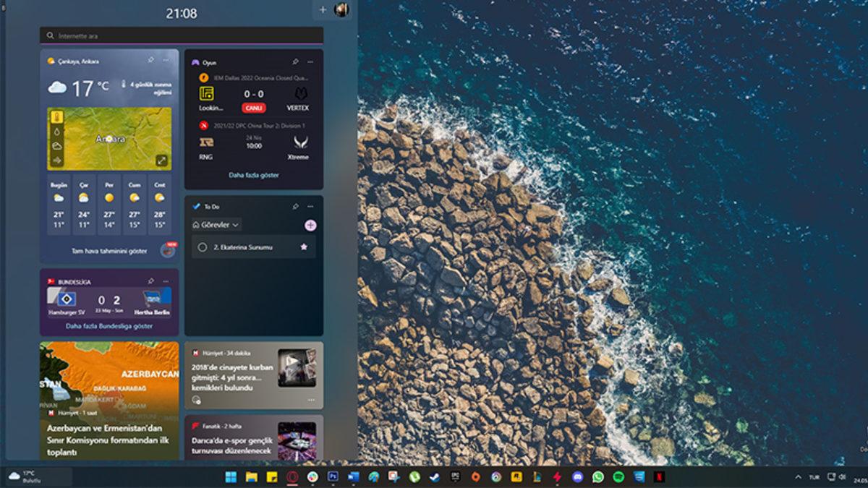
Task: Launch WhatsApp from the taskbar
Action: [x=597, y=479]
